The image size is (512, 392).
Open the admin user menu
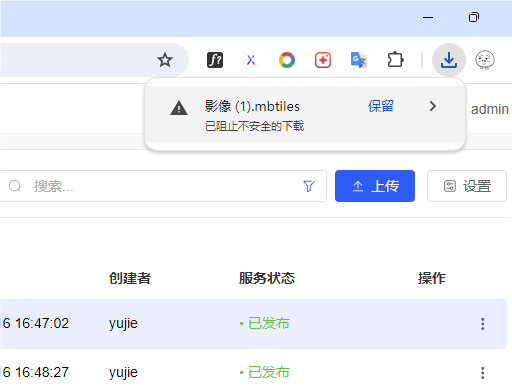click(490, 109)
